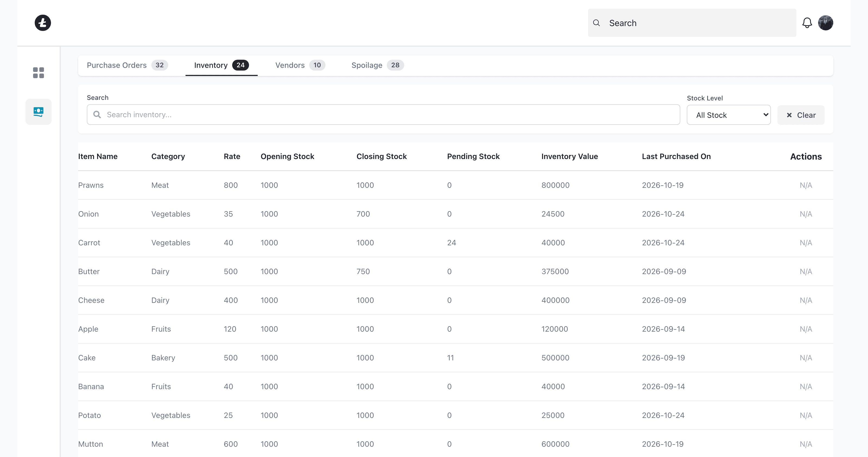The image size is (868, 457).
Task: Switch to Spoilage tab
Action: 377,65
